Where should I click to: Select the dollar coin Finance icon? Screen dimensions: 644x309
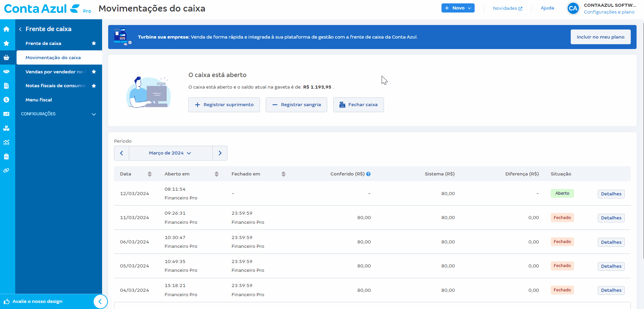pos(7,100)
